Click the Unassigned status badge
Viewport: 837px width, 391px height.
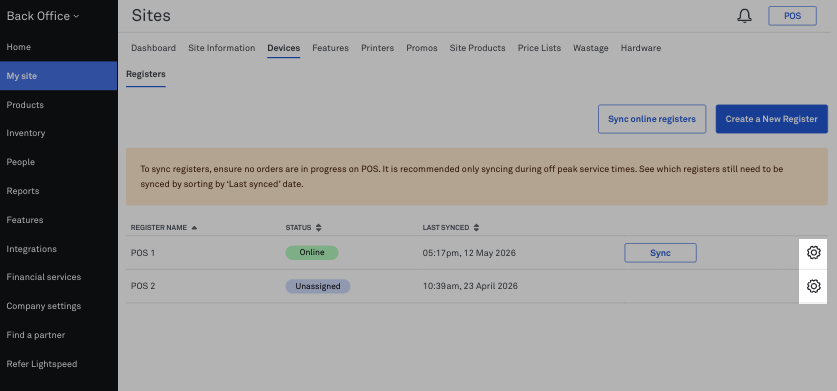[318, 286]
